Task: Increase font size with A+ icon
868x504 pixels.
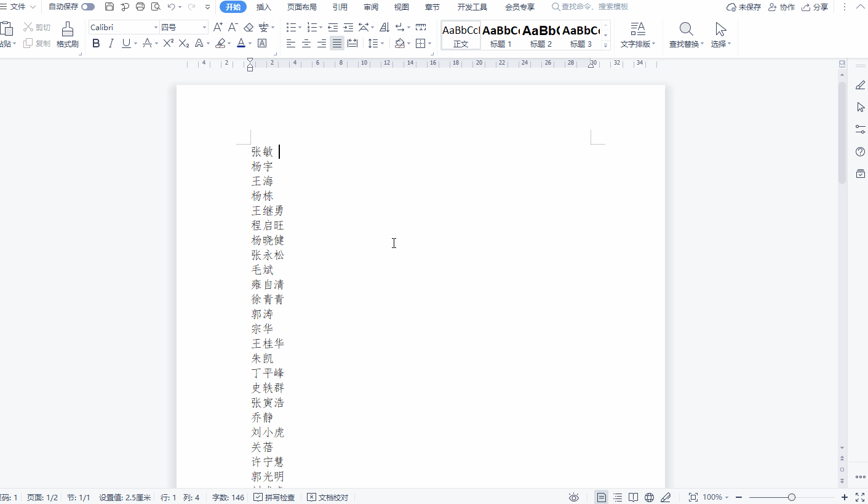Action: click(x=218, y=27)
